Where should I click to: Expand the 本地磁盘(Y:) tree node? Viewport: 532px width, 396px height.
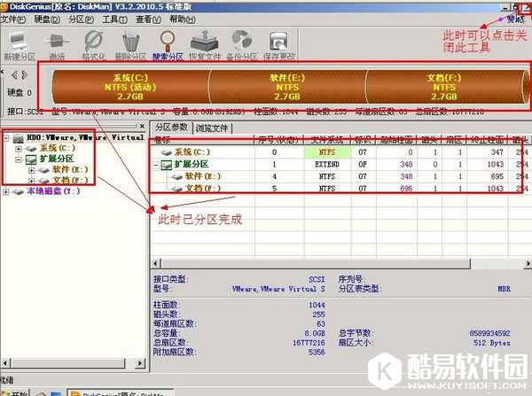tap(8, 190)
